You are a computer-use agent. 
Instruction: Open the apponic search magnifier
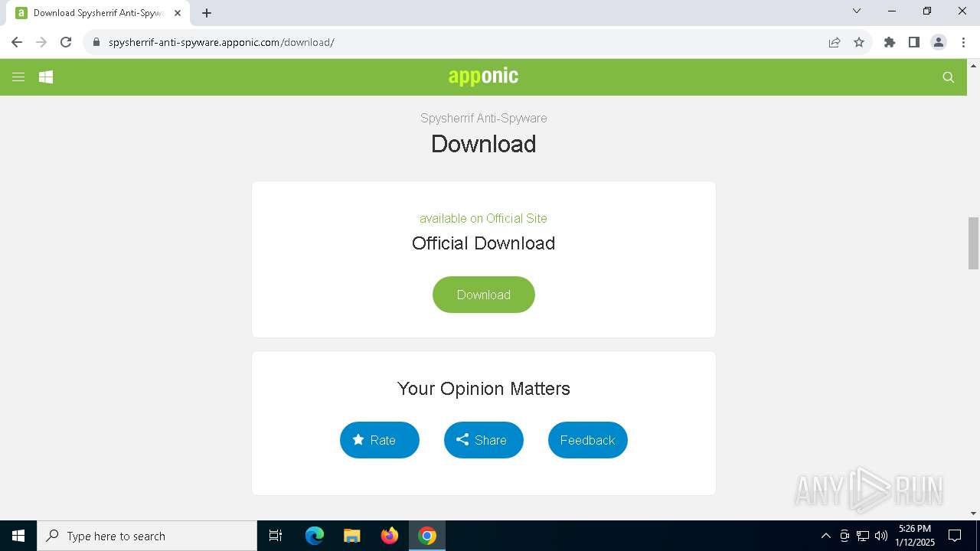click(949, 77)
